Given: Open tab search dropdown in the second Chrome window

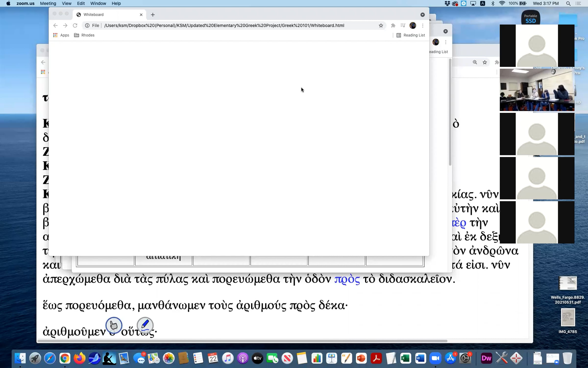Looking at the screenshot, I should (x=445, y=31).
